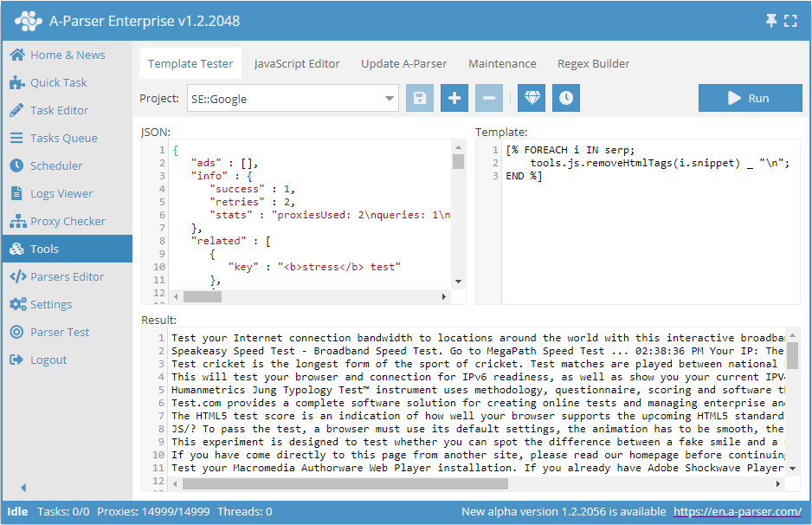Pin the window using the pin icon
The image size is (812, 525).
pos(771,20)
